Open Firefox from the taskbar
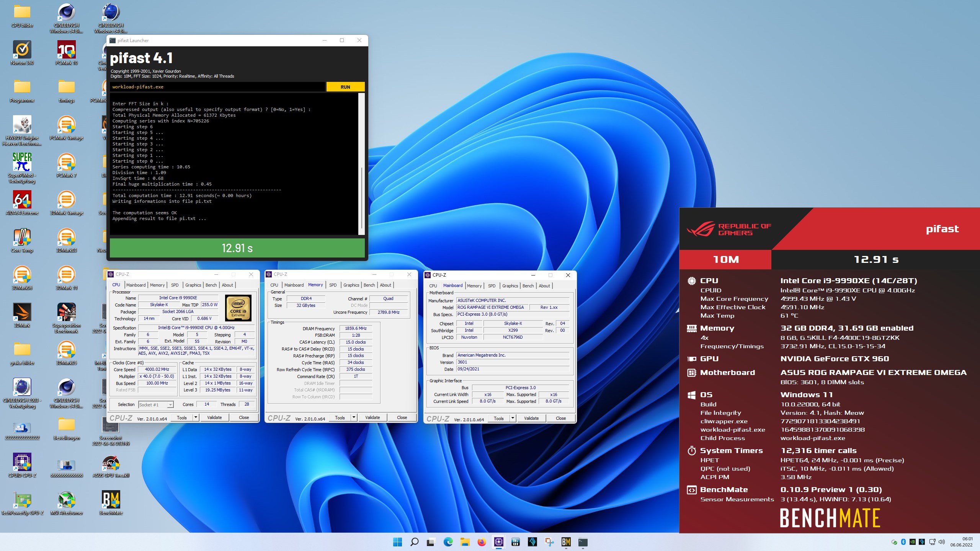The image size is (980, 551). pyautogui.click(x=482, y=542)
